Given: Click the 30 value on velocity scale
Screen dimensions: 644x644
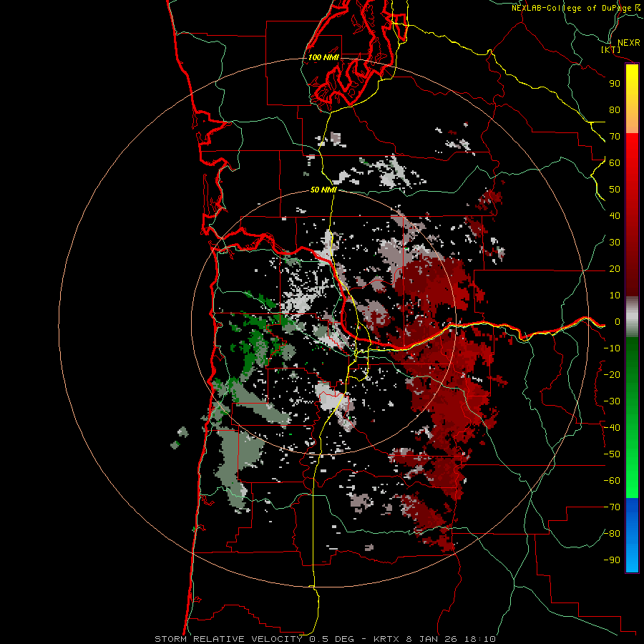Looking at the screenshot, I should coord(615,243).
